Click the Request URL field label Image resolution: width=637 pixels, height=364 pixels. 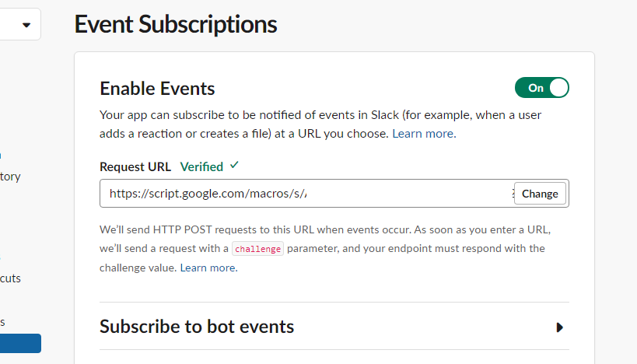135,166
